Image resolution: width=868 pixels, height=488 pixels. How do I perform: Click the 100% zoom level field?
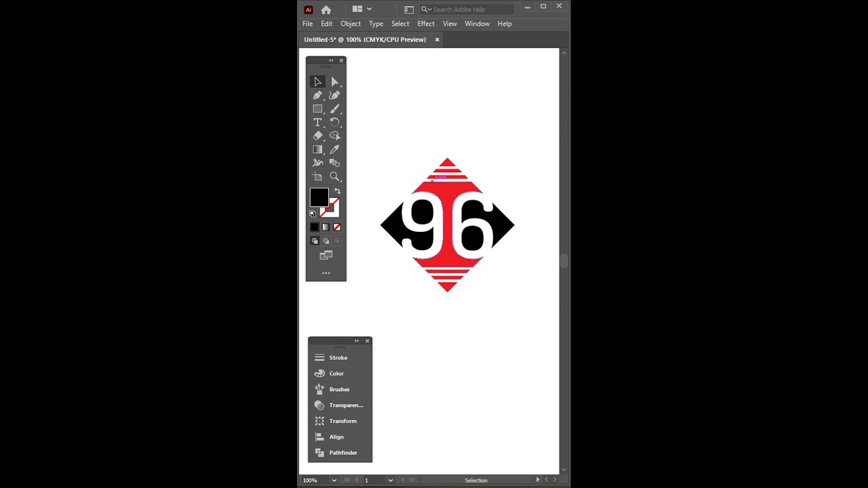pos(315,480)
